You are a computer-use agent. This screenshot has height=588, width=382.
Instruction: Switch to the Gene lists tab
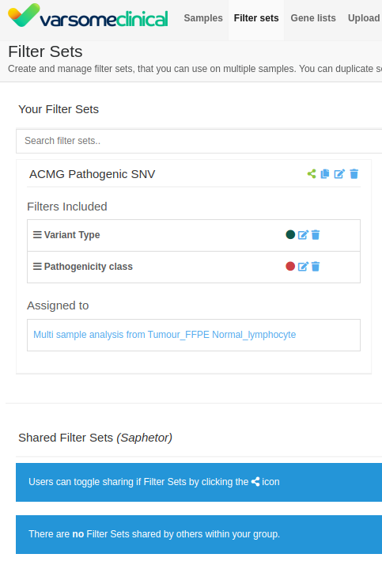coord(313,18)
